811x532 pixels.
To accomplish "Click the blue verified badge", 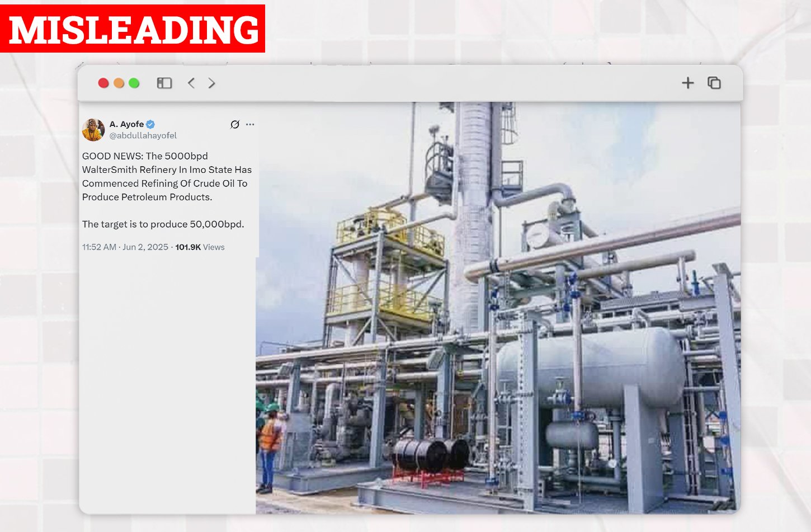I will coord(150,124).
